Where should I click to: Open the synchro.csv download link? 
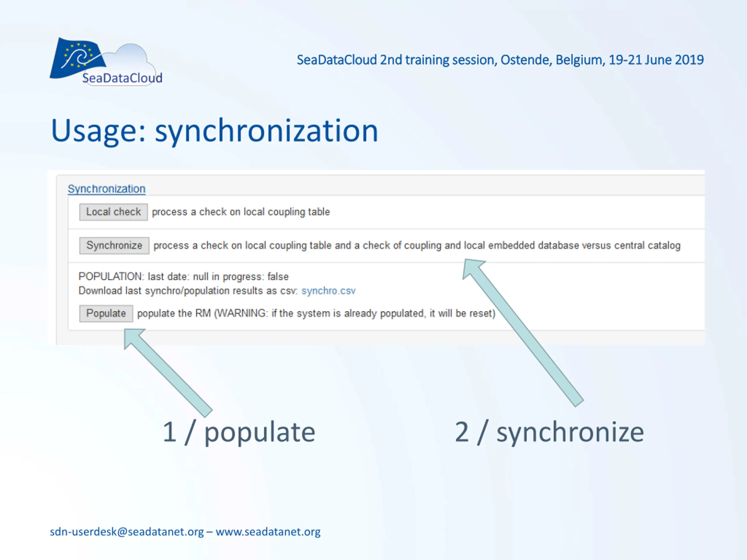(328, 290)
